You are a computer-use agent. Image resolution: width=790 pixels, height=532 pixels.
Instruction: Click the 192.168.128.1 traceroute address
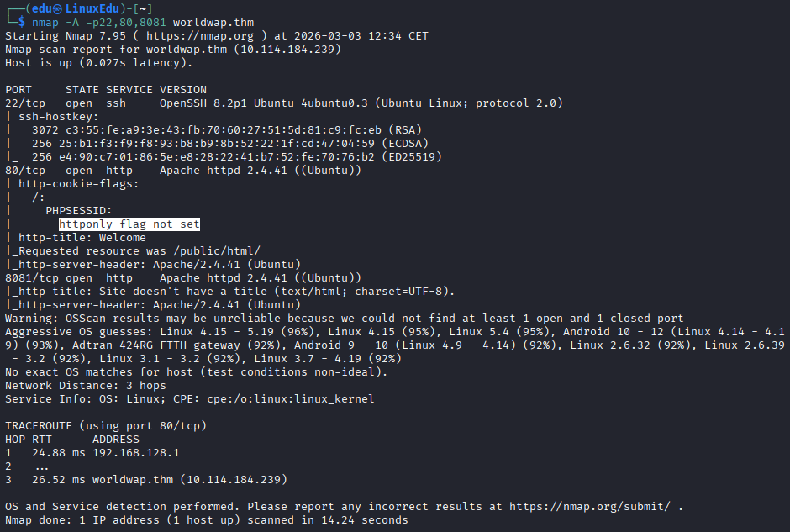pos(136,453)
